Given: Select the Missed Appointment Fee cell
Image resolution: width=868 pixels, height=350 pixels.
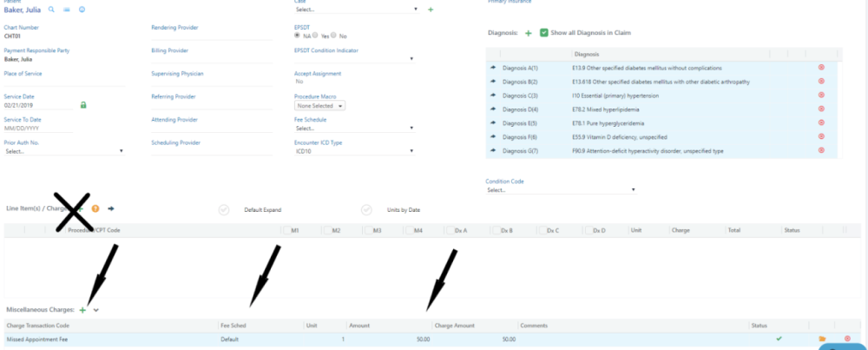Looking at the screenshot, I should (x=111, y=340).
